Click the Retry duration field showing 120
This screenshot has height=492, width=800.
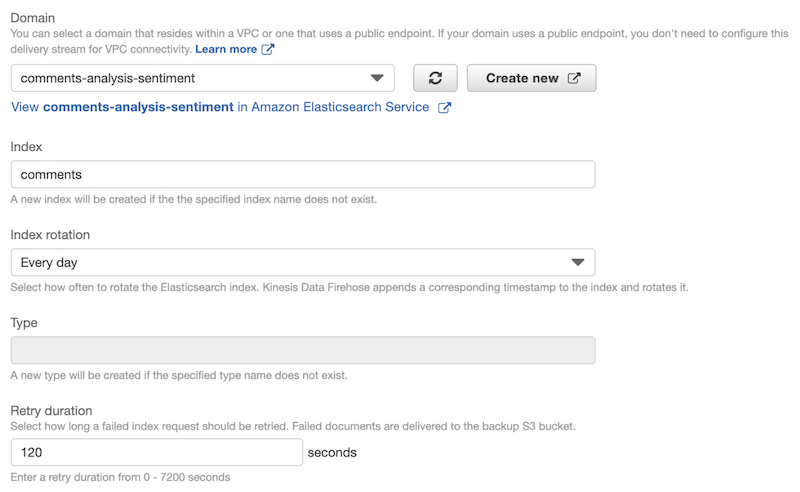[x=156, y=452]
